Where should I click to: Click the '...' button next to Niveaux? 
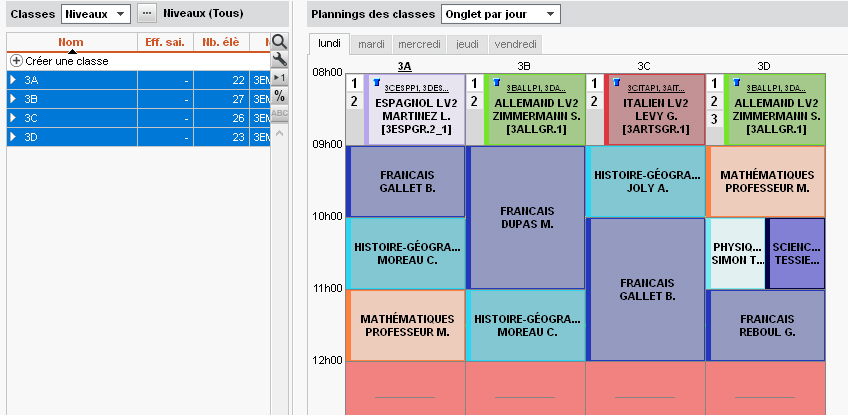coord(147,14)
